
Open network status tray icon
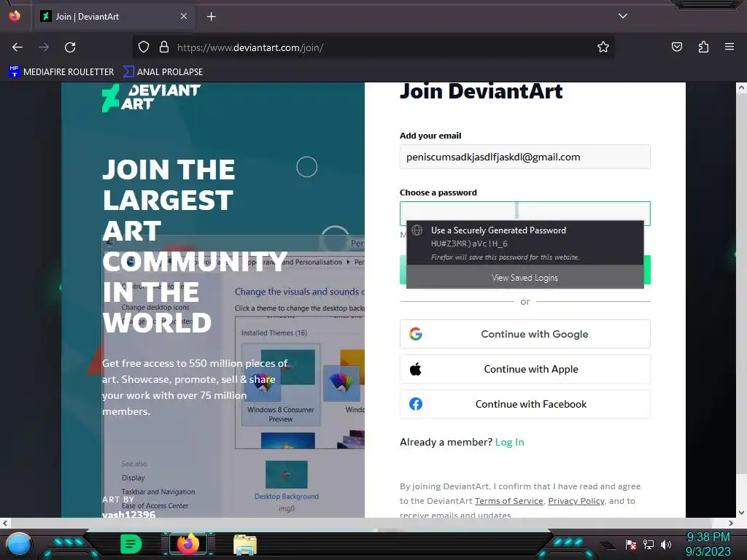(648, 544)
